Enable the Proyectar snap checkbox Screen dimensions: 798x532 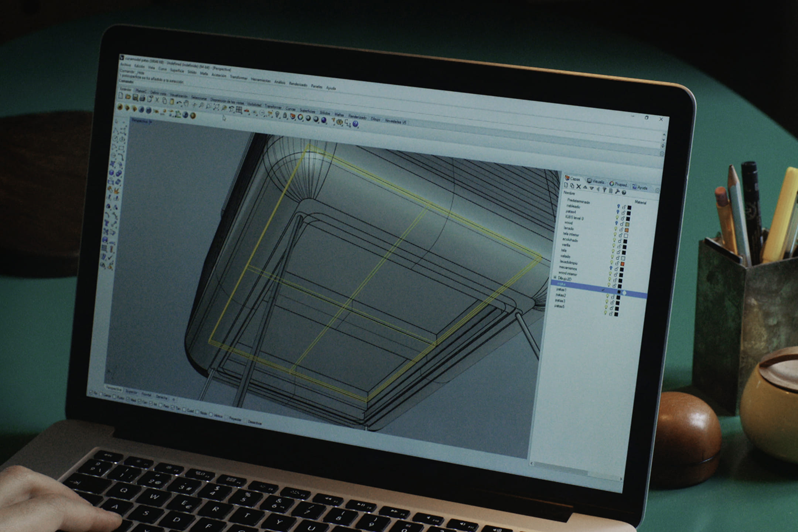226,417
